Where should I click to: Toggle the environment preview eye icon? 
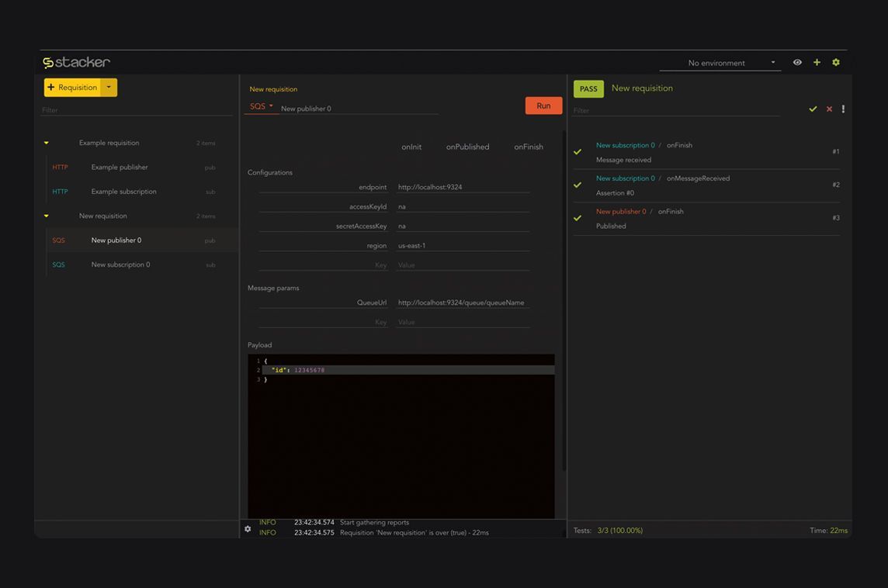(797, 62)
